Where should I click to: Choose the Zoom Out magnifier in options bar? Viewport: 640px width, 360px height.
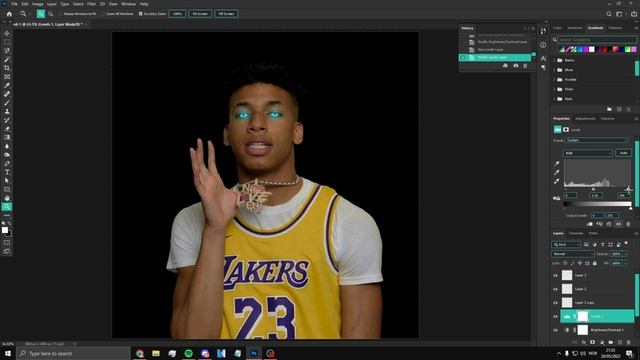[51, 14]
